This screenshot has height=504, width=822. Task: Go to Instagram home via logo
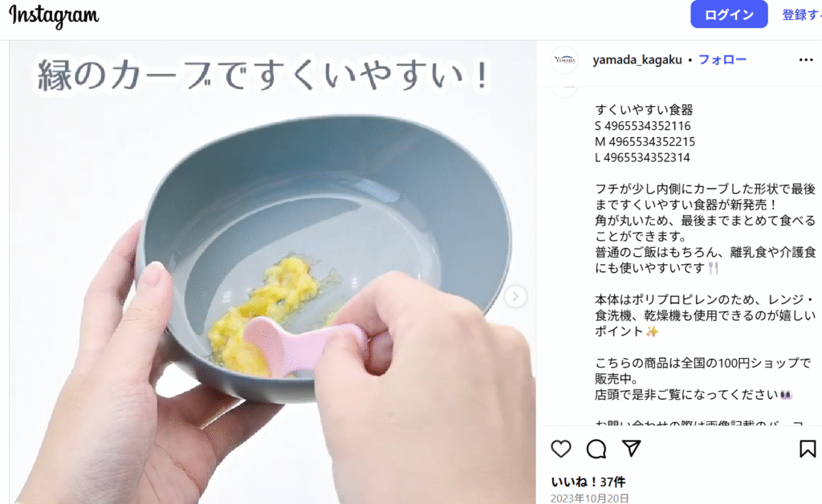click(54, 16)
